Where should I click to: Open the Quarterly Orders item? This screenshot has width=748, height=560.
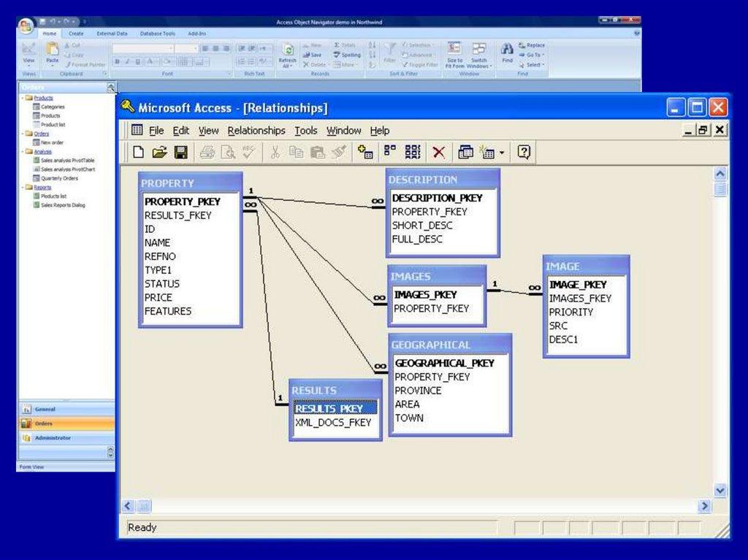[60, 178]
